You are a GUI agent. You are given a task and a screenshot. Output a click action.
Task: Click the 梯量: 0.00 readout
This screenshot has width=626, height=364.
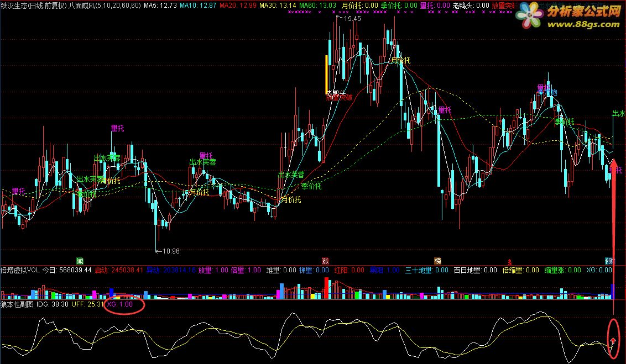[314, 270]
